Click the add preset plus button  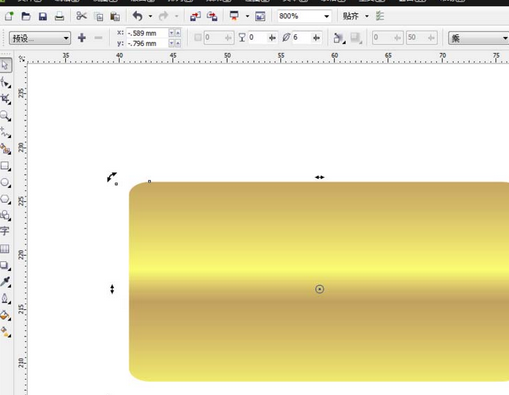[x=82, y=38]
